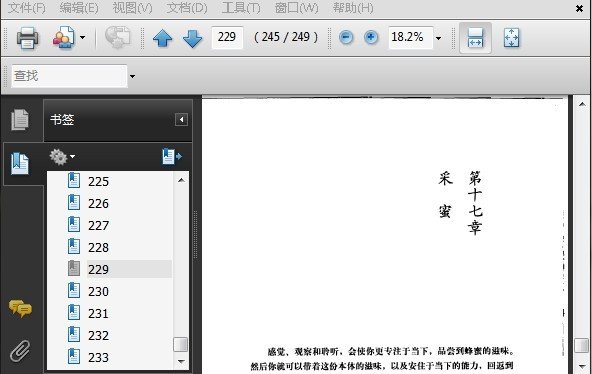Click bookmark icon beside 232
592x374 pixels.
74,334
